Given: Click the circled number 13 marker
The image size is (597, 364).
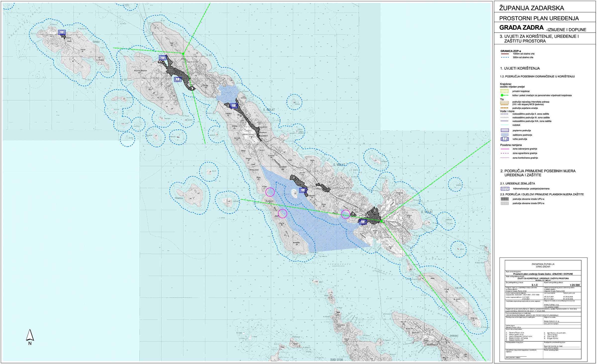Looking at the screenshot, I should [228, 106].
